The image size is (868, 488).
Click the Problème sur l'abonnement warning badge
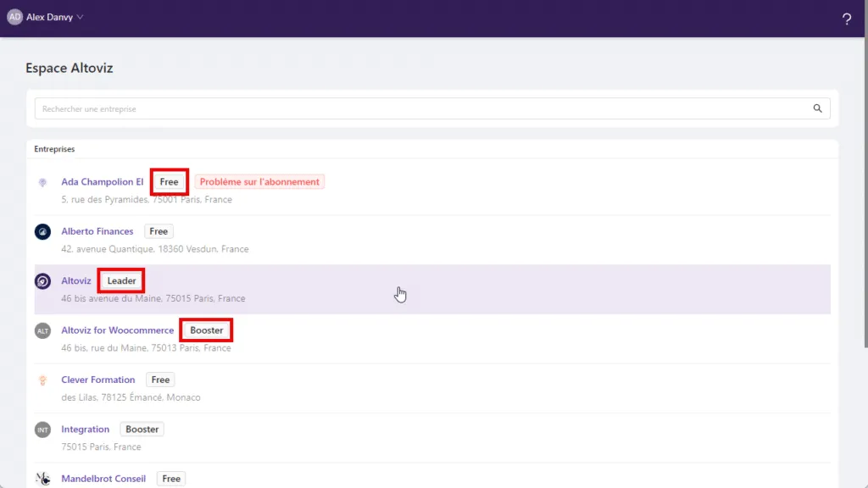pos(259,181)
